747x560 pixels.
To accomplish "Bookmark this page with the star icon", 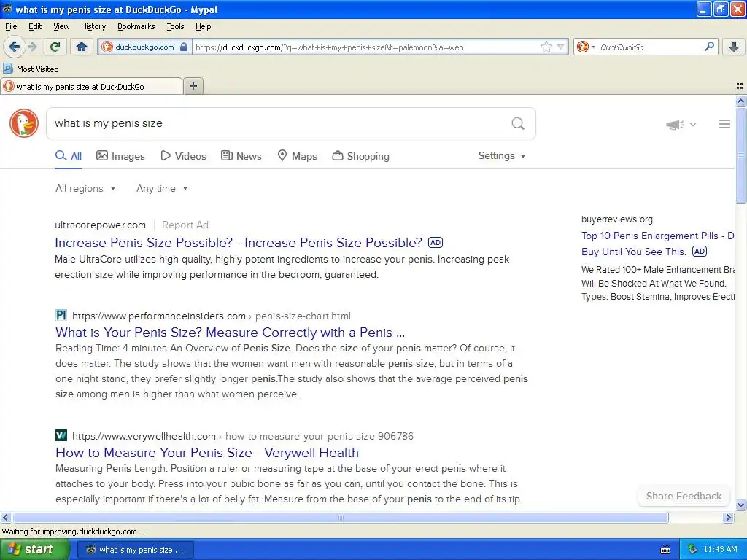I will 546,47.
